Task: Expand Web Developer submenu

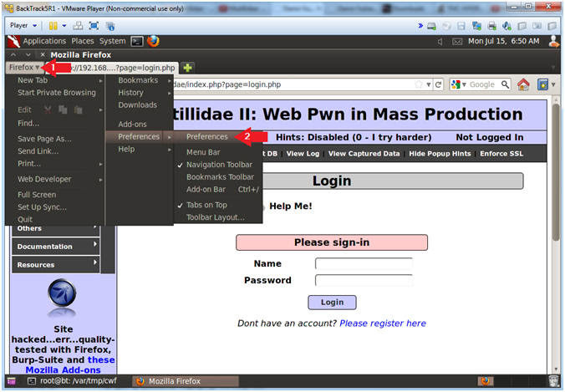Action: pos(55,179)
